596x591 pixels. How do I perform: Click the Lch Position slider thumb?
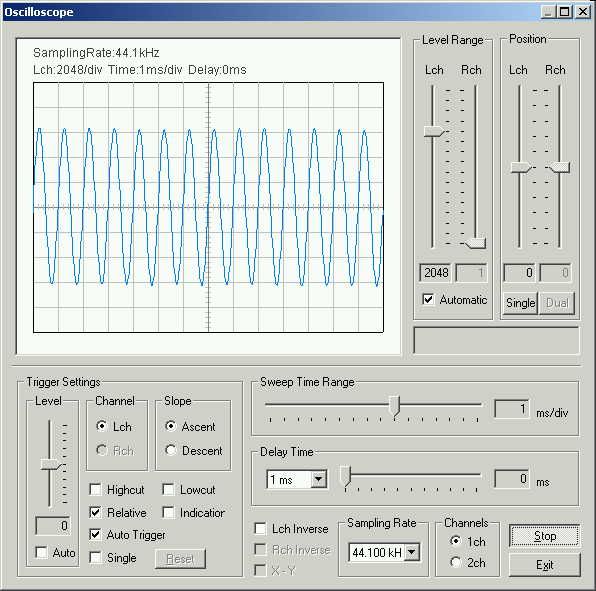(x=521, y=167)
